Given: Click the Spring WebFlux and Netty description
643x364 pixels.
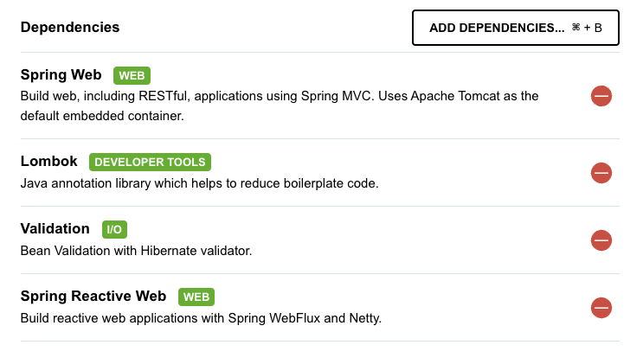Looking at the screenshot, I should click(x=201, y=318).
